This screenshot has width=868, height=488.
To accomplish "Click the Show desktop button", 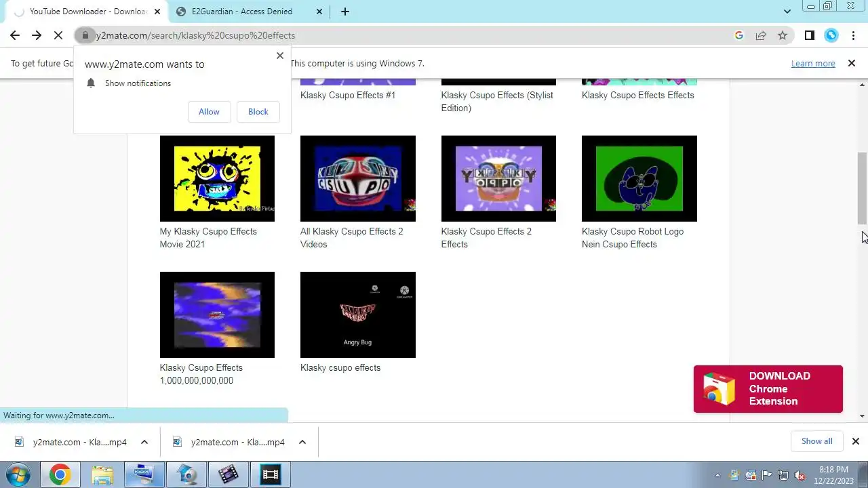I will point(863,474).
